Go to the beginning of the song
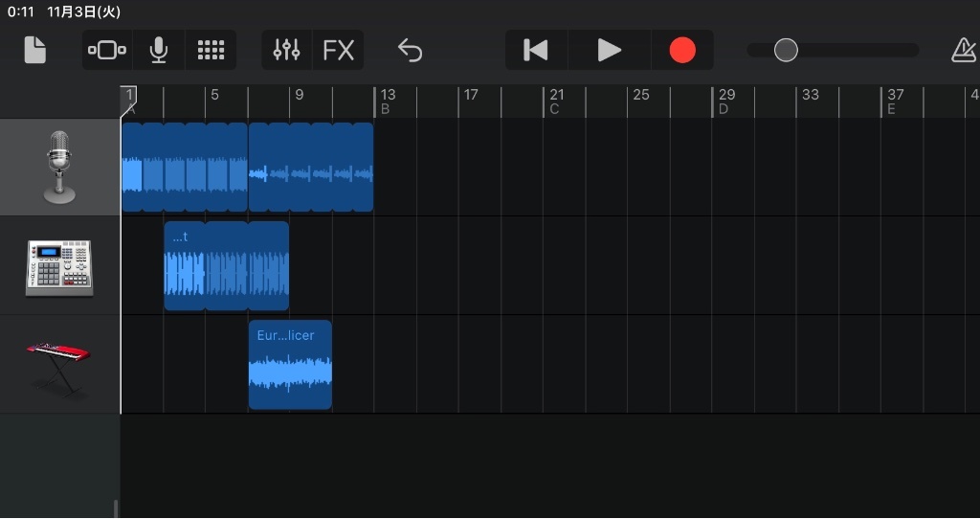Viewport: 980px width, 519px height. 536,50
